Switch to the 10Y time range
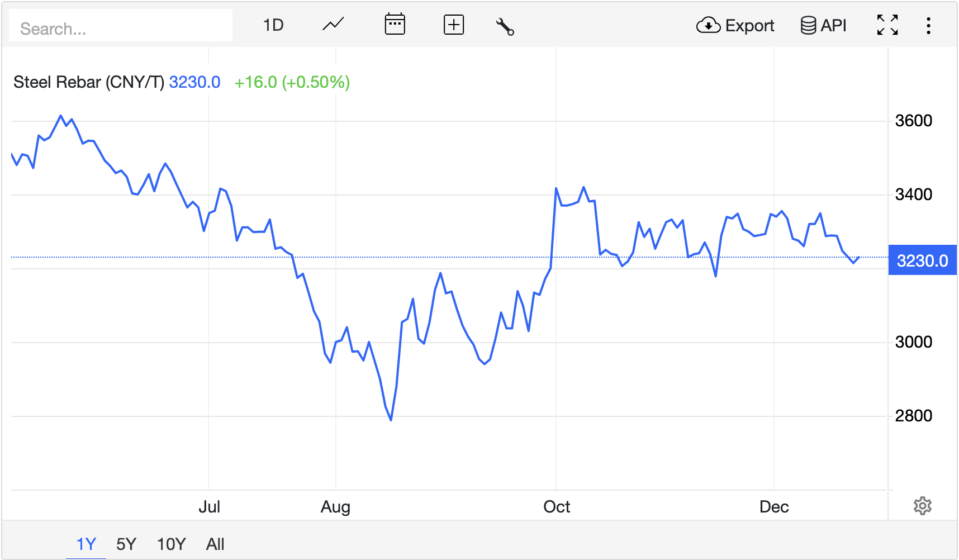959x560 pixels. pyautogui.click(x=171, y=544)
